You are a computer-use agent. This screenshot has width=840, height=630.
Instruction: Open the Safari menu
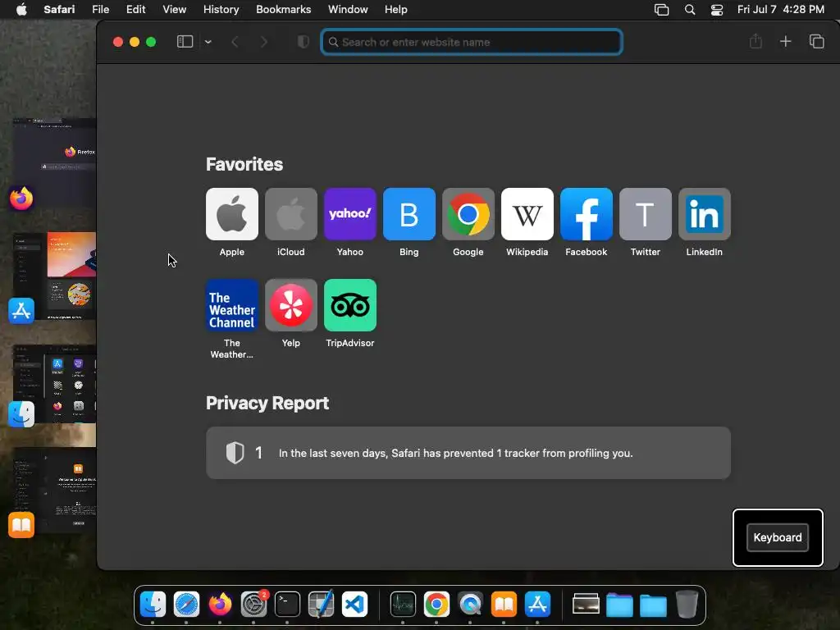tap(59, 10)
